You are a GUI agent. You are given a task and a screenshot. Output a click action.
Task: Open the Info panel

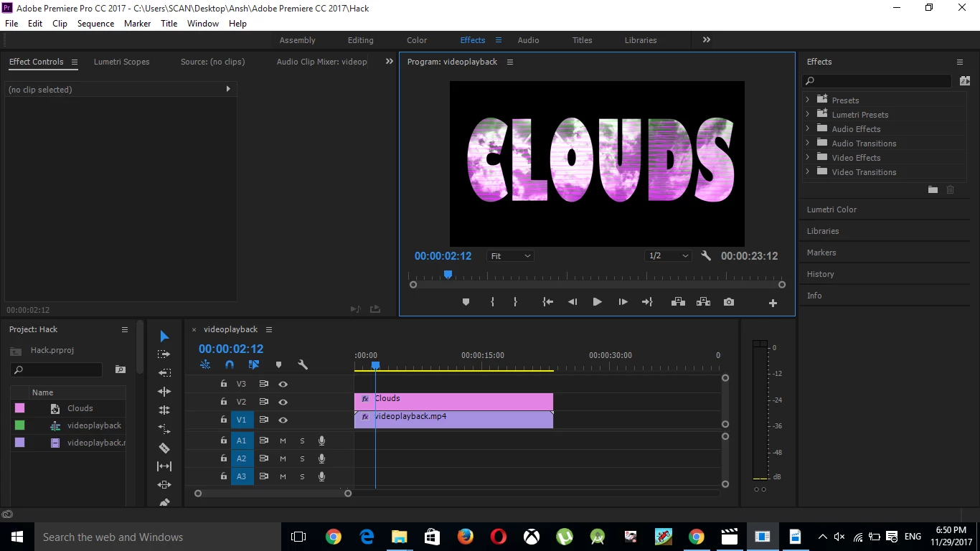pyautogui.click(x=814, y=296)
